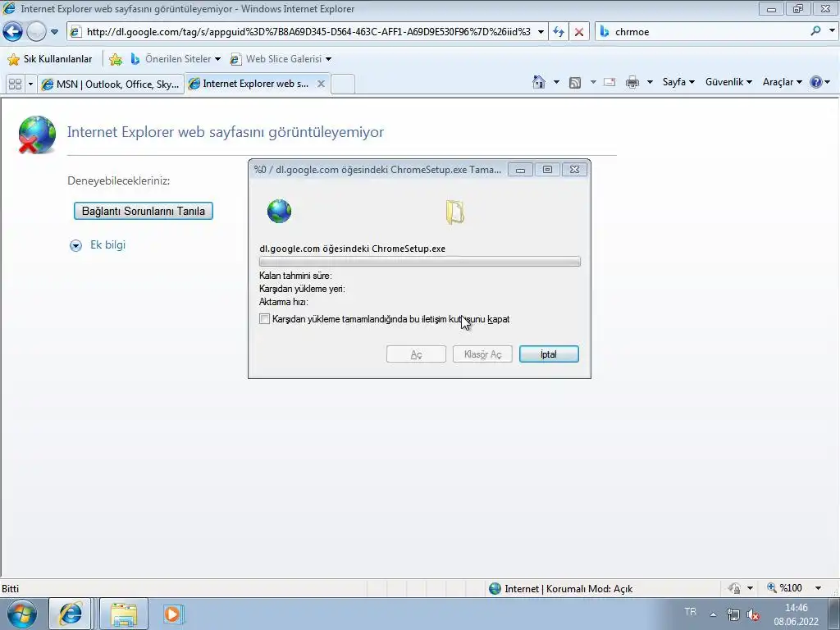
Task: Open the feeds dropdown arrow
Action: [592, 82]
